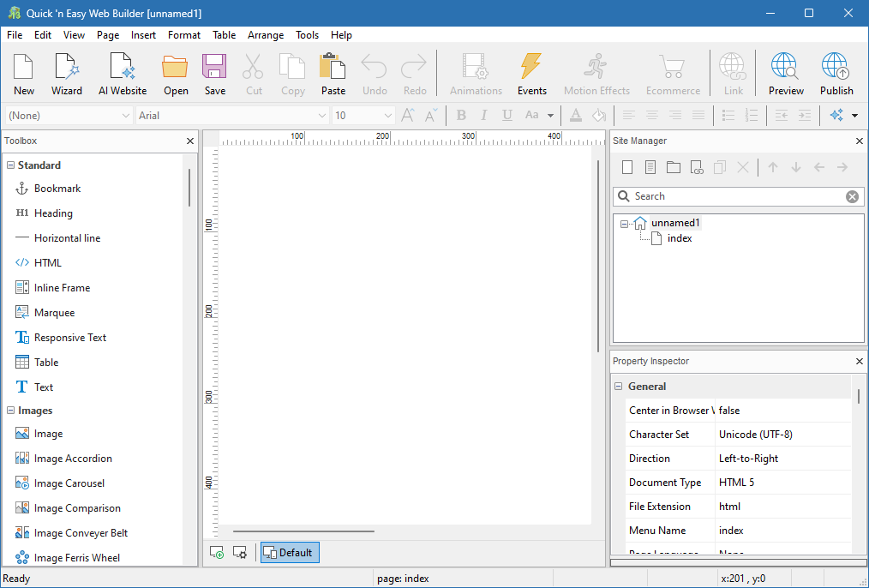Open the text case Aa dropdown arrow
This screenshot has width=869, height=588.
pos(550,116)
